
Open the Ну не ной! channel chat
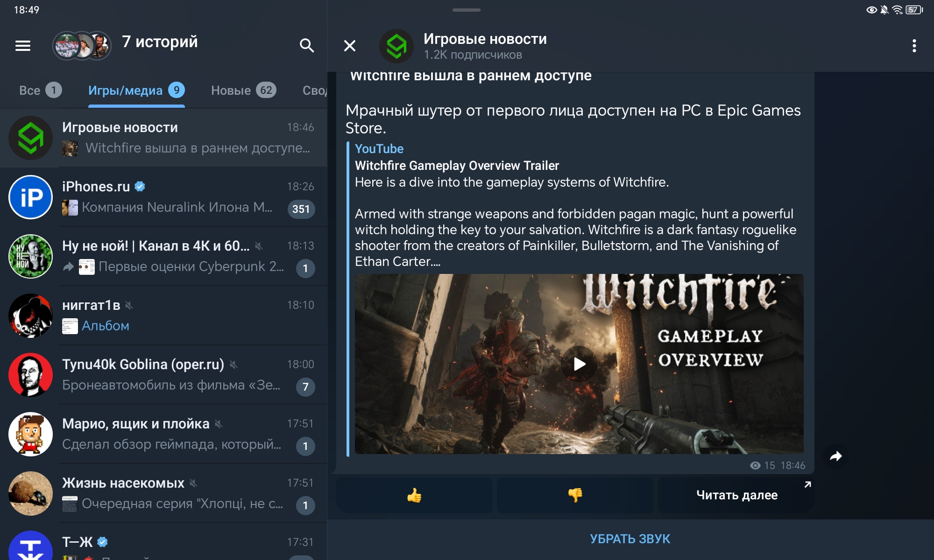[163, 256]
